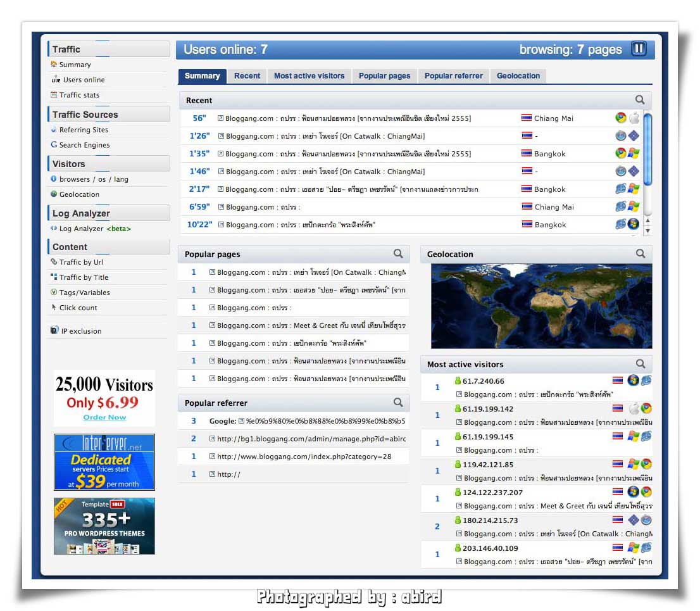
Task: Open Referring Sites in sidebar
Action: [x=84, y=130]
